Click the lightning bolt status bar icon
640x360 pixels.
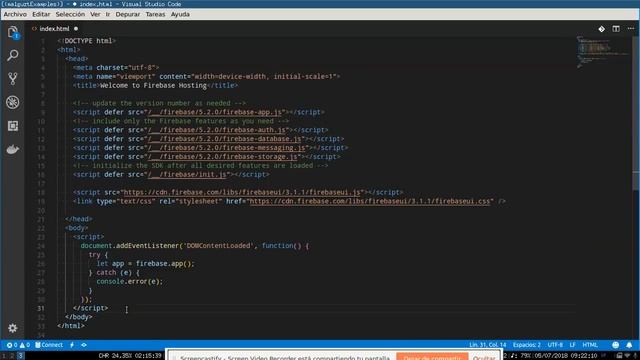[x=72, y=345]
